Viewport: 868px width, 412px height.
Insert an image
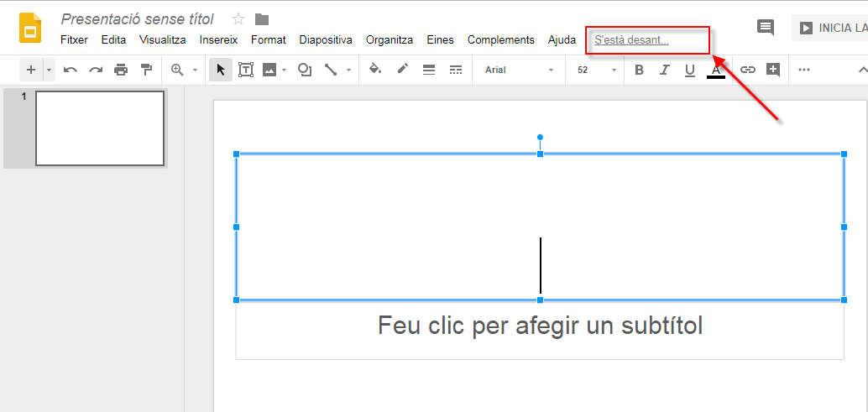tap(269, 70)
